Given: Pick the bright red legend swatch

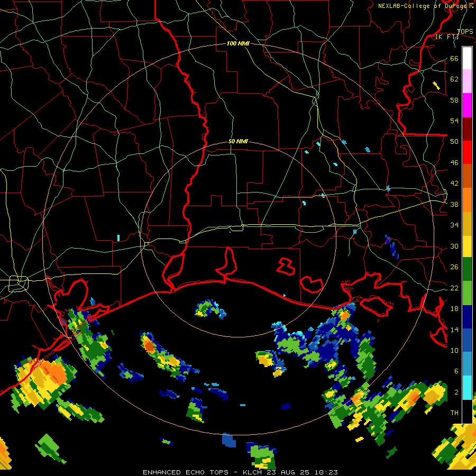Looking at the screenshot, I should (467, 152).
